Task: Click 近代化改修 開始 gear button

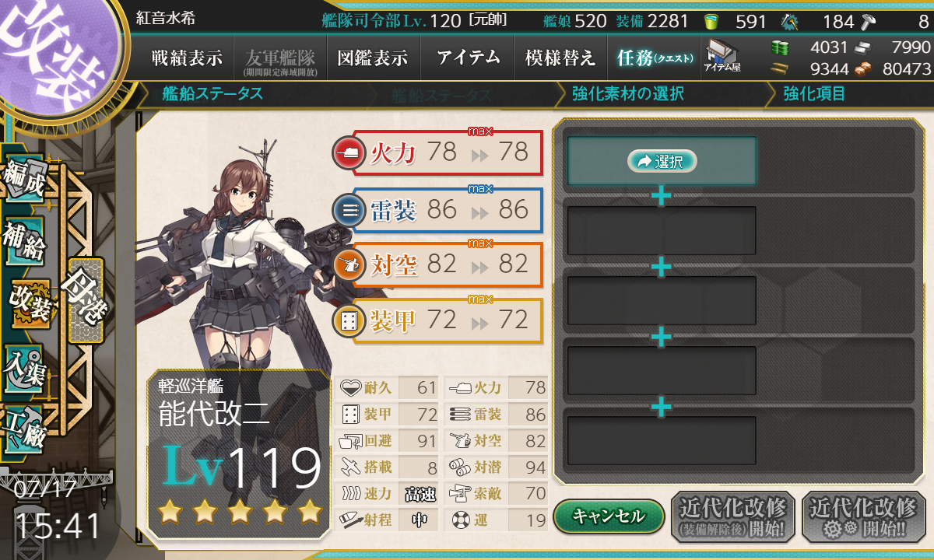Action: pyautogui.click(x=864, y=516)
